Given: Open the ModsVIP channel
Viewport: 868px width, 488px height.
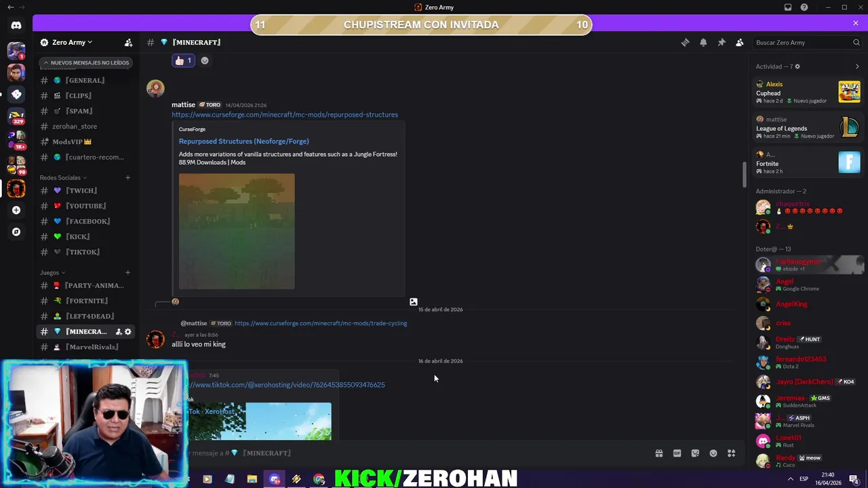Looking at the screenshot, I should coord(85,142).
